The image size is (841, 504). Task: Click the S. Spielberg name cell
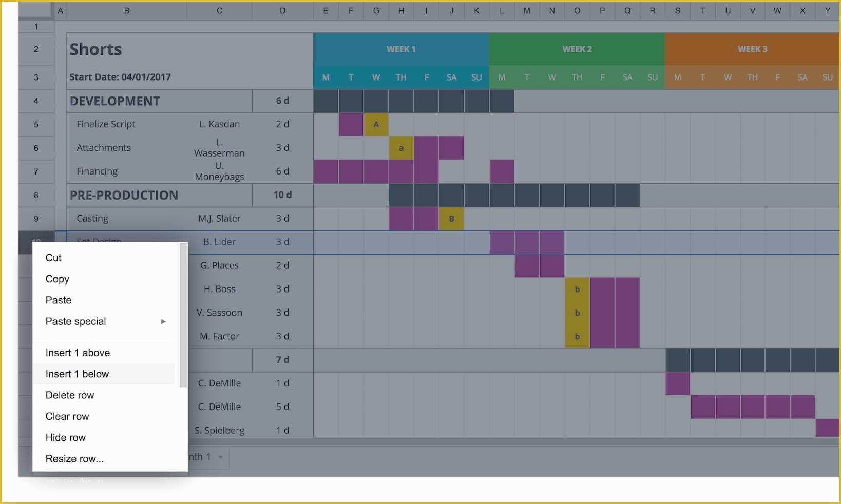(219, 430)
